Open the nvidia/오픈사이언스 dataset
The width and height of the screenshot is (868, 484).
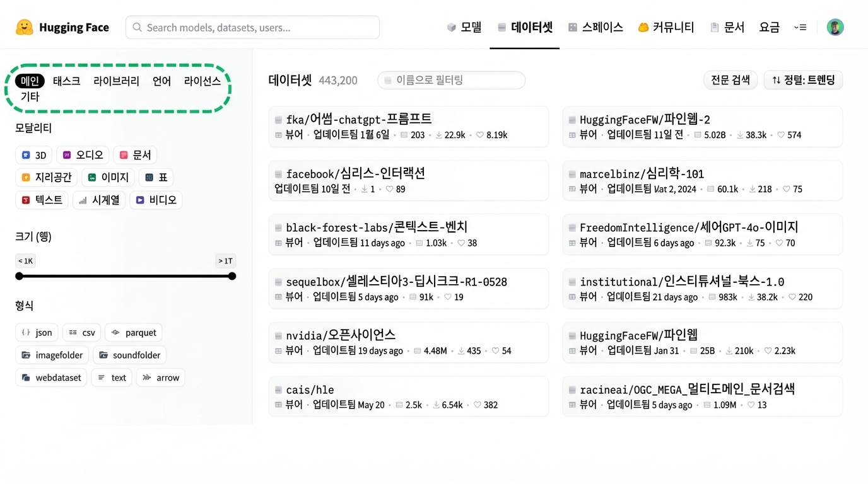409,342
